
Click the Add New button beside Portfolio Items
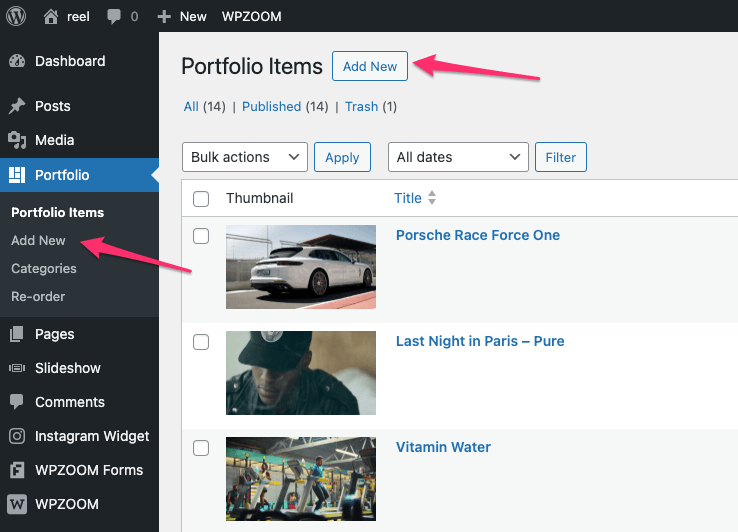370,66
